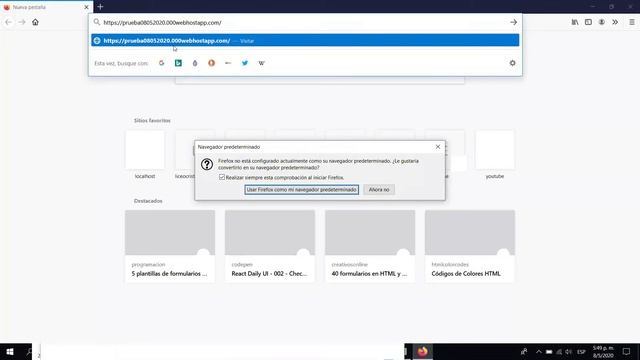The height and width of the screenshot is (360, 640).
Task: Close the Navegador predeterminado dialog
Action: pos(438,147)
